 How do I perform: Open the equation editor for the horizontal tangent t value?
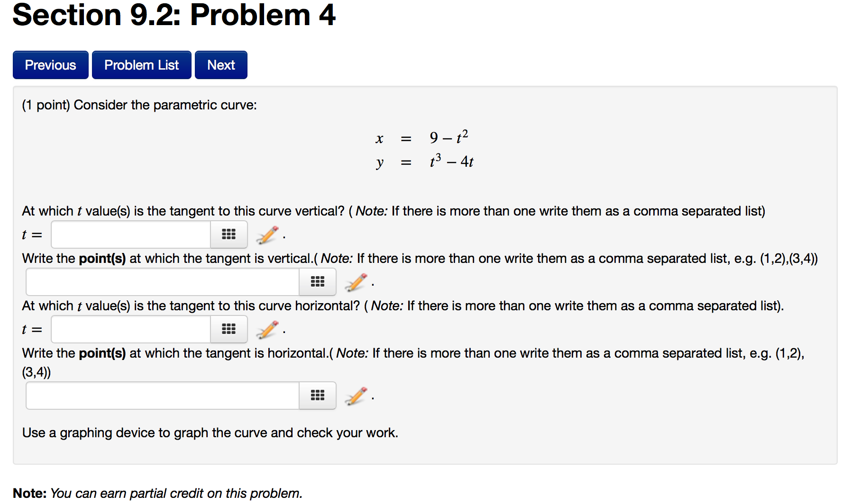(x=229, y=329)
